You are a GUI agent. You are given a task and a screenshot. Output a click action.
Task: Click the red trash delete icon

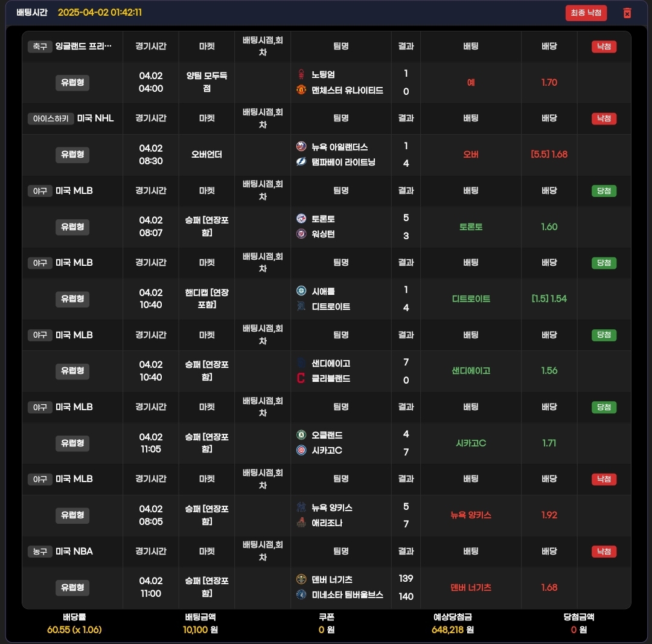[627, 13]
